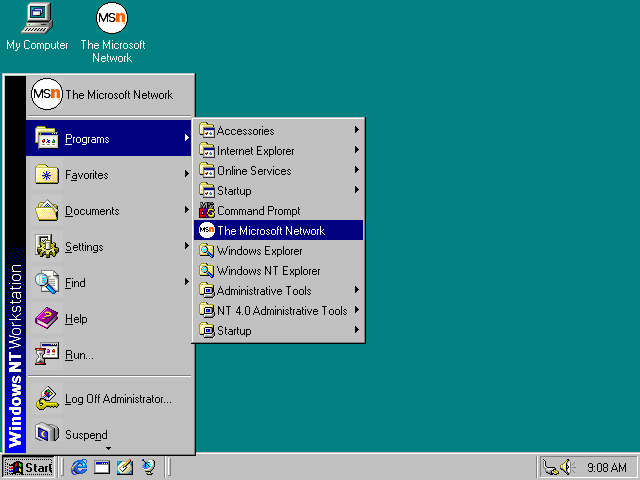Open Startup folder below NT 4.0 Administrative Tools
640x480 pixels.
279,331
